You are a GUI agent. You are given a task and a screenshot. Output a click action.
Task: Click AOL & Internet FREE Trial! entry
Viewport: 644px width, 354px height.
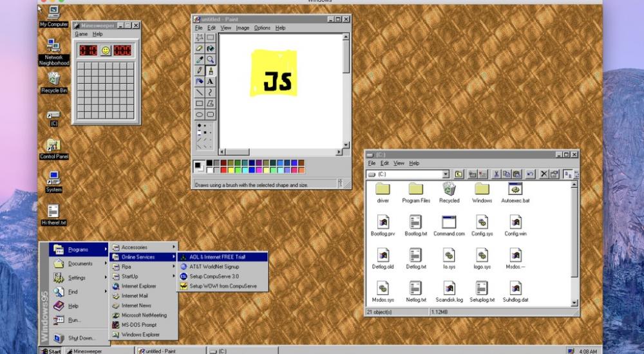223,257
